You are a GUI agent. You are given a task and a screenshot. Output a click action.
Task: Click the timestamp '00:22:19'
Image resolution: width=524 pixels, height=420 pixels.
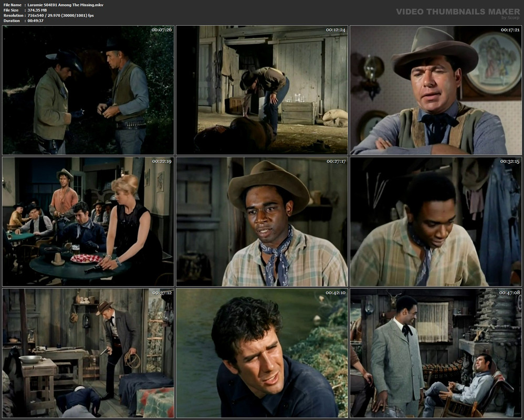[x=162, y=161]
